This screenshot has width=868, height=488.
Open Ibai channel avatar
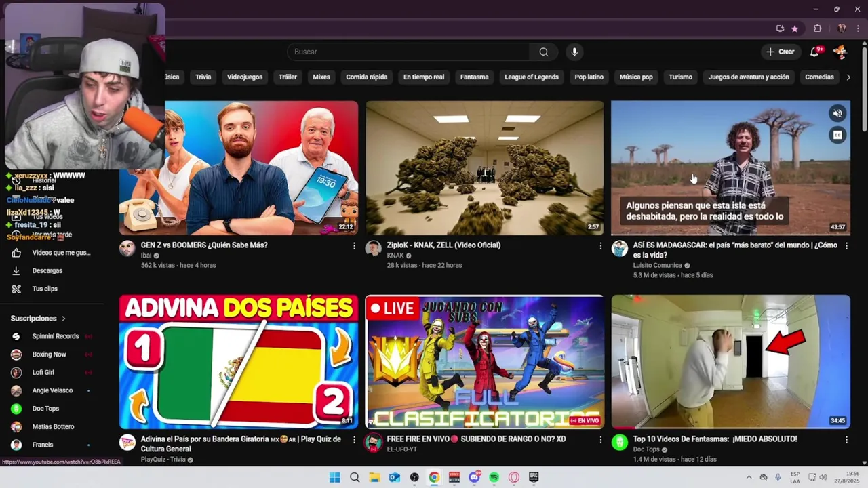[x=127, y=248]
